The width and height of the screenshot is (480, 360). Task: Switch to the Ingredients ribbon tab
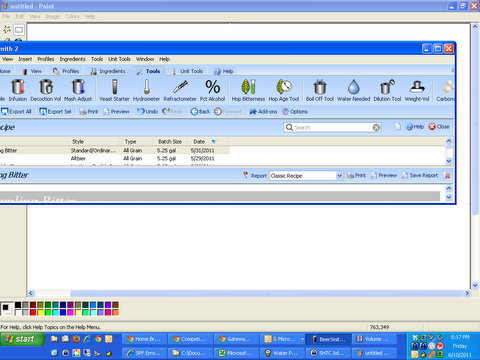(x=108, y=71)
